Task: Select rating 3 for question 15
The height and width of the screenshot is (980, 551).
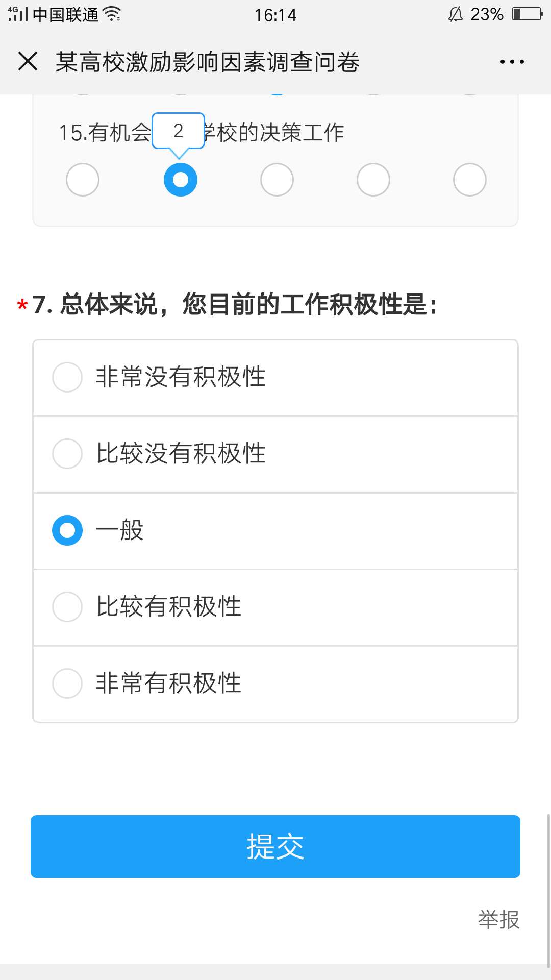Action: click(277, 180)
